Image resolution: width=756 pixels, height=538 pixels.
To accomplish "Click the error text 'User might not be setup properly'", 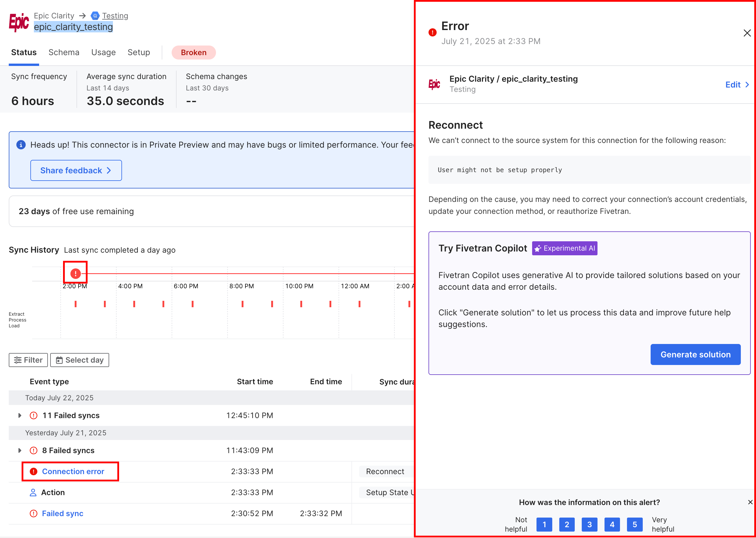I will 500,170.
